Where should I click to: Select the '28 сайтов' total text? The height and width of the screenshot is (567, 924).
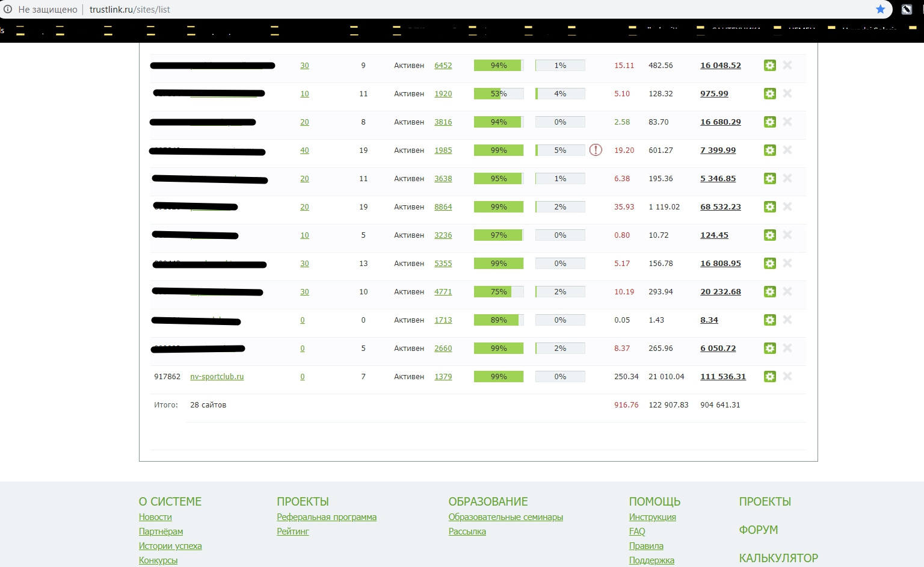point(208,404)
